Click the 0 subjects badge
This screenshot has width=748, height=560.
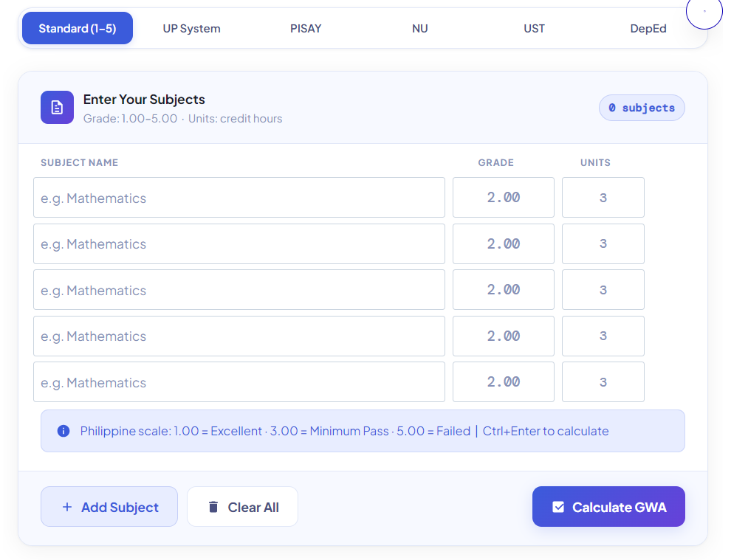tap(641, 107)
